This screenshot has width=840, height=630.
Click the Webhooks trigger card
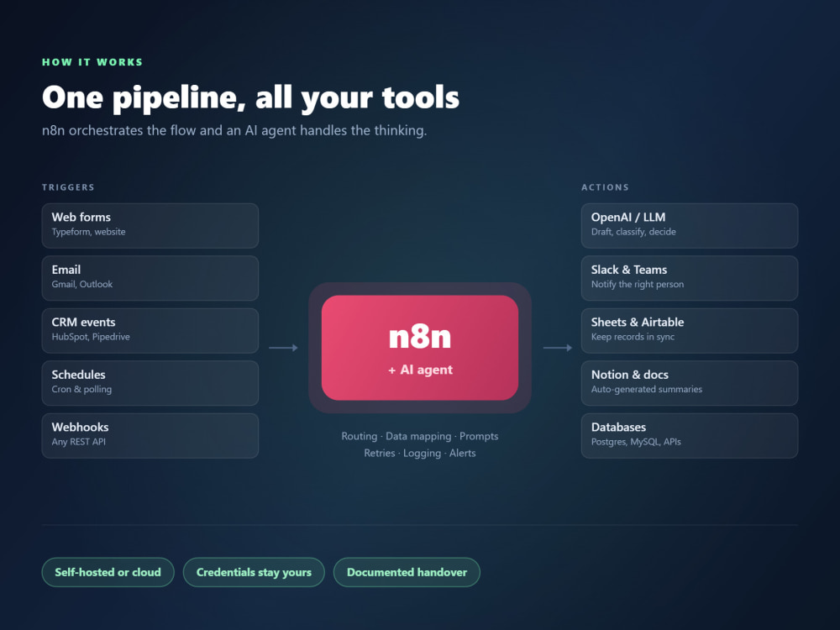point(150,435)
